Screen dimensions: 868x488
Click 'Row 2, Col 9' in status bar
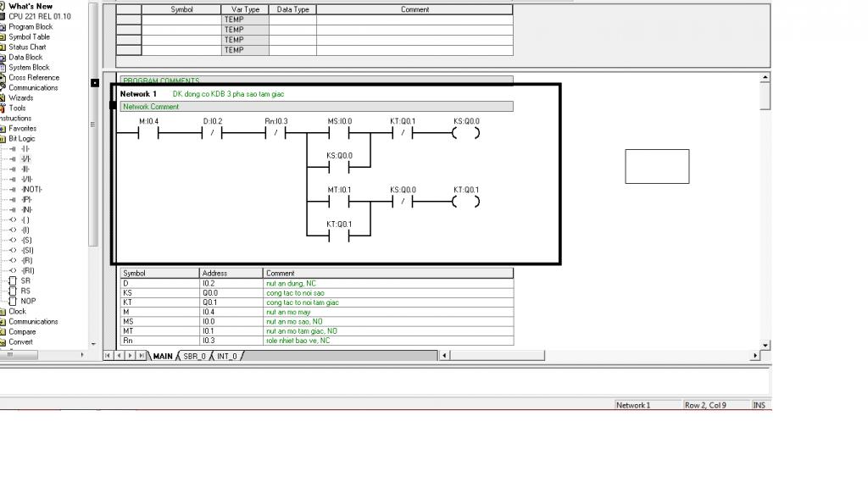pos(705,405)
